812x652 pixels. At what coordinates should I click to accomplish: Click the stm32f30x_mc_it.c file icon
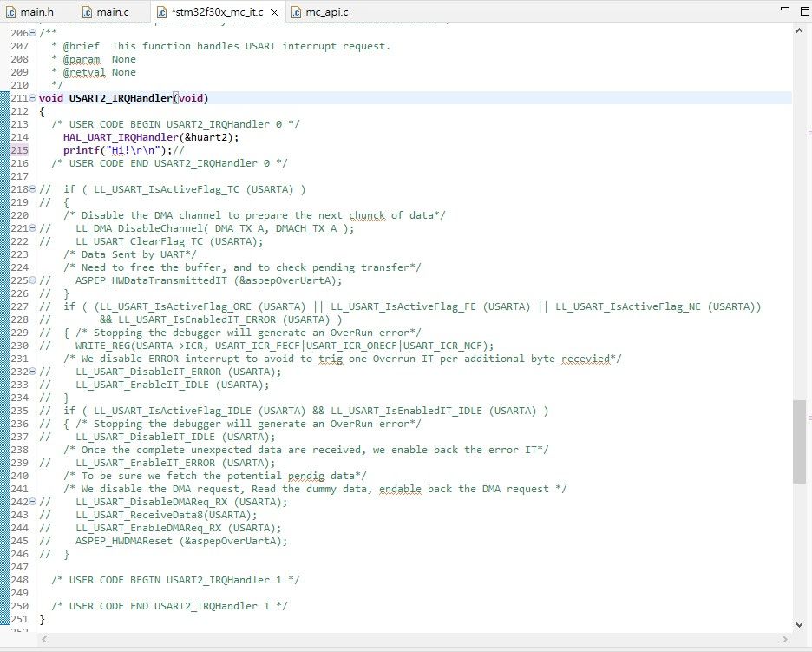(x=161, y=12)
